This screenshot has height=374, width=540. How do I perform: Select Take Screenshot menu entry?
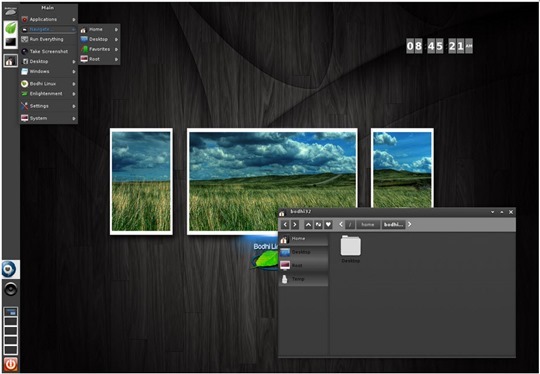pyautogui.click(x=49, y=51)
